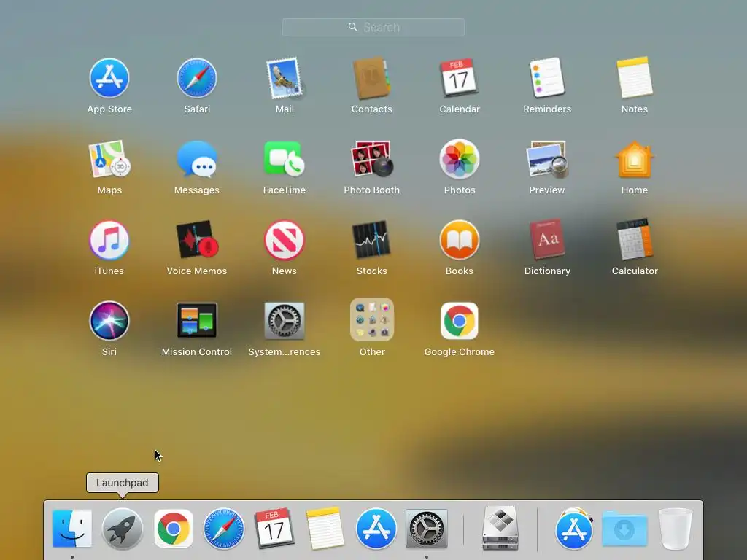Activate Siri from Launchpad
Viewport: 747px width, 560px height.
click(x=109, y=321)
